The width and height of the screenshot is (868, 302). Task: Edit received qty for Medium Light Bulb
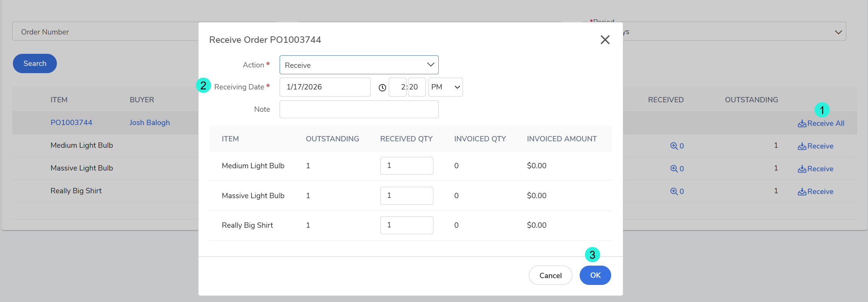(407, 166)
